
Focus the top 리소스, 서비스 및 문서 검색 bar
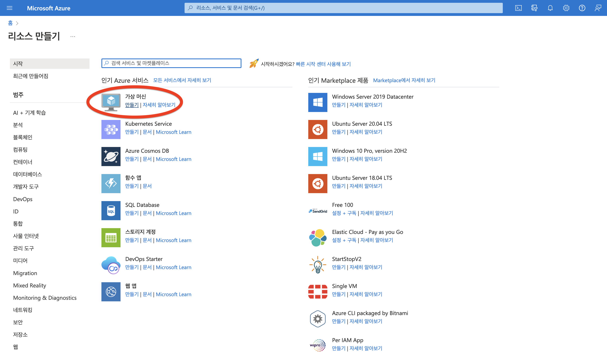pyautogui.click(x=343, y=8)
